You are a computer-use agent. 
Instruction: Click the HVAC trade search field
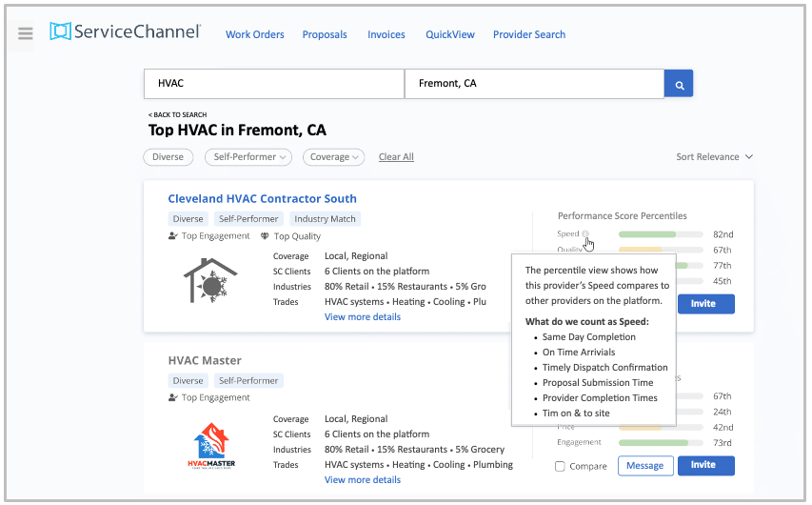tap(274, 84)
